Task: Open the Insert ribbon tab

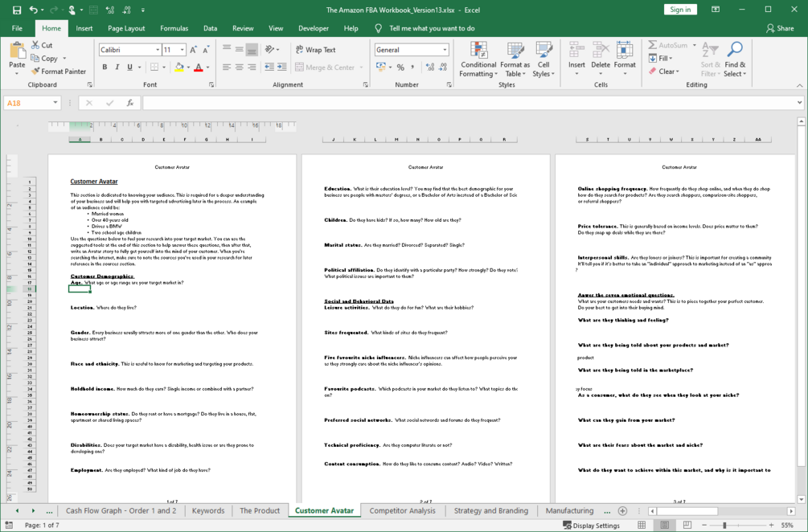Action: coord(84,28)
